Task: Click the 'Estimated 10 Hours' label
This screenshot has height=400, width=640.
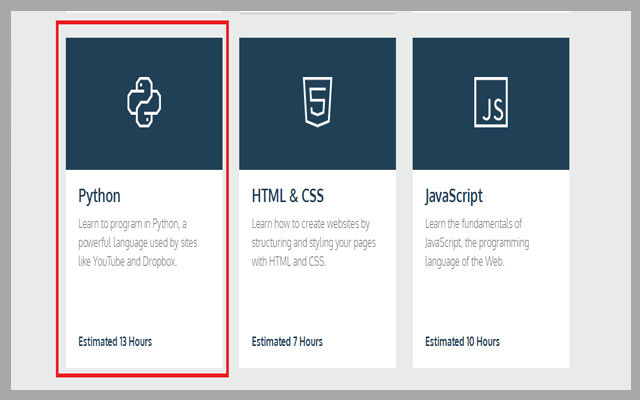Action: point(462,342)
